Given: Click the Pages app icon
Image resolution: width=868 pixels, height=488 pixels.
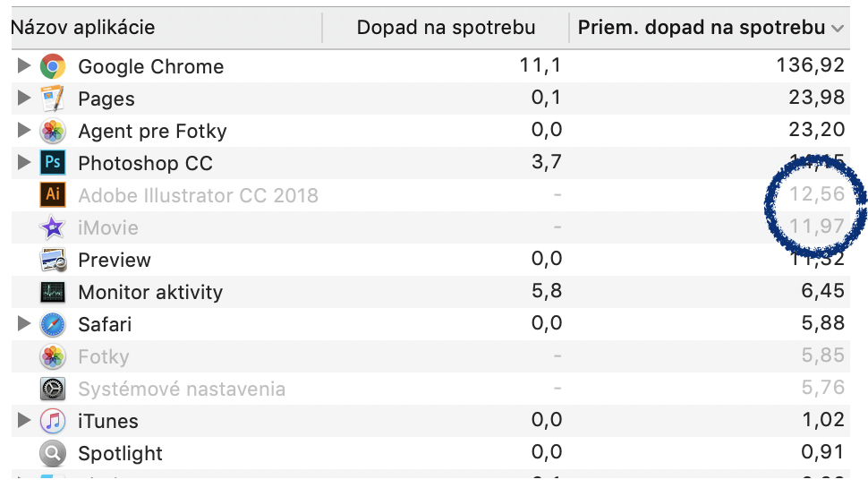Looking at the screenshot, I should (53, 98).
